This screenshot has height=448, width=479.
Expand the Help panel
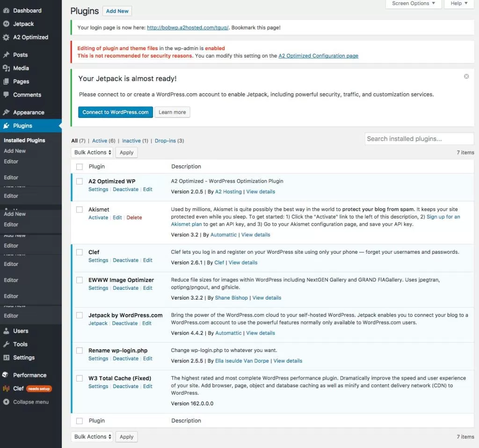(x=459, y=3)
